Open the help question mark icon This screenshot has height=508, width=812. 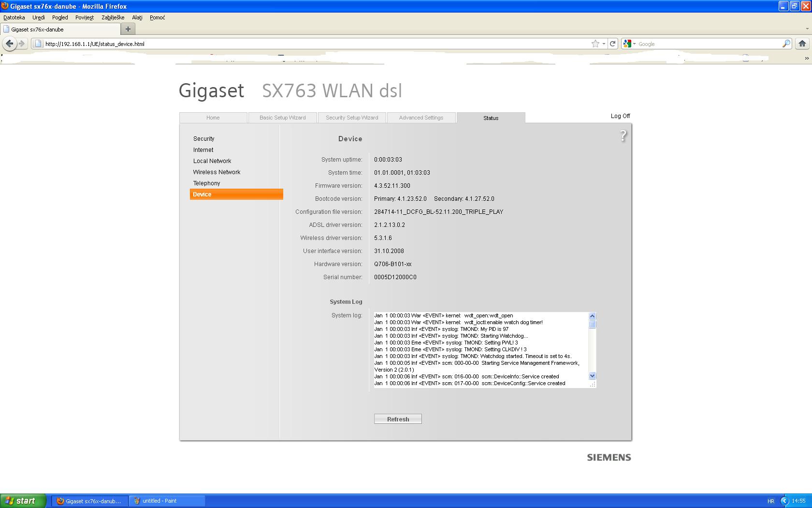click(x=623, y=136)
